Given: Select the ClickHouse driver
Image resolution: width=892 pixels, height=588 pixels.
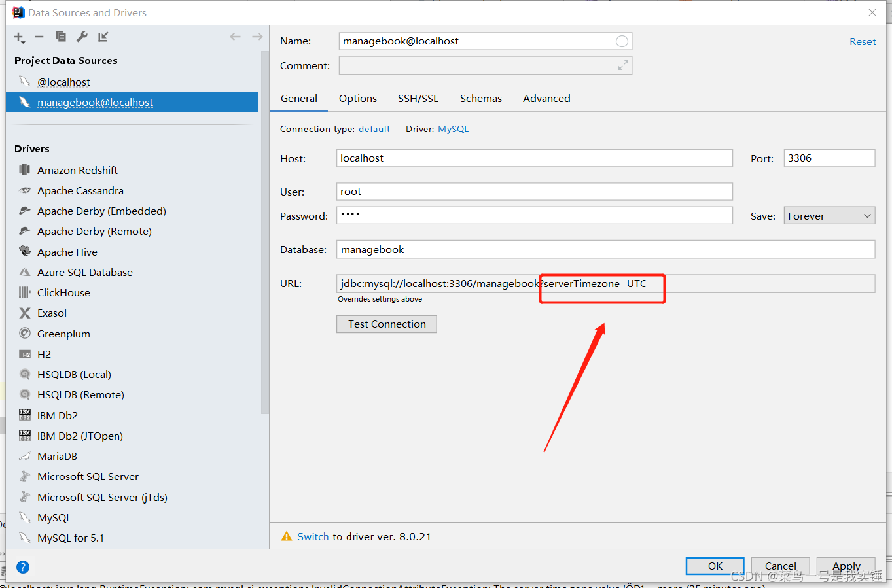Looking at the screenshot, I should pos(65,292).
